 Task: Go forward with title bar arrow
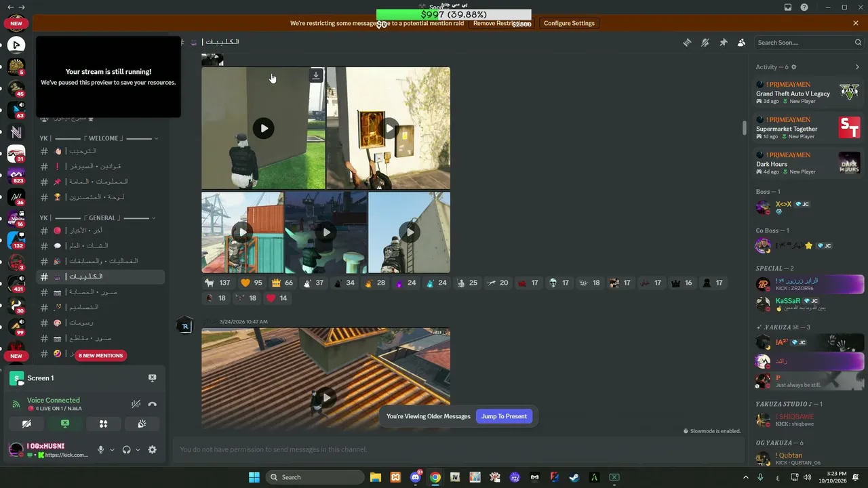(x=21, y=7)
